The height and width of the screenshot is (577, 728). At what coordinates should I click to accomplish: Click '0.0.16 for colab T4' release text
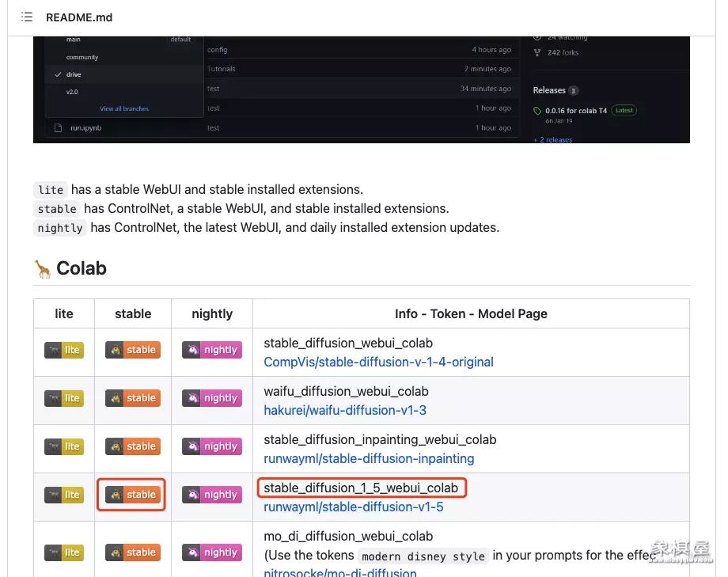[576, 111]
